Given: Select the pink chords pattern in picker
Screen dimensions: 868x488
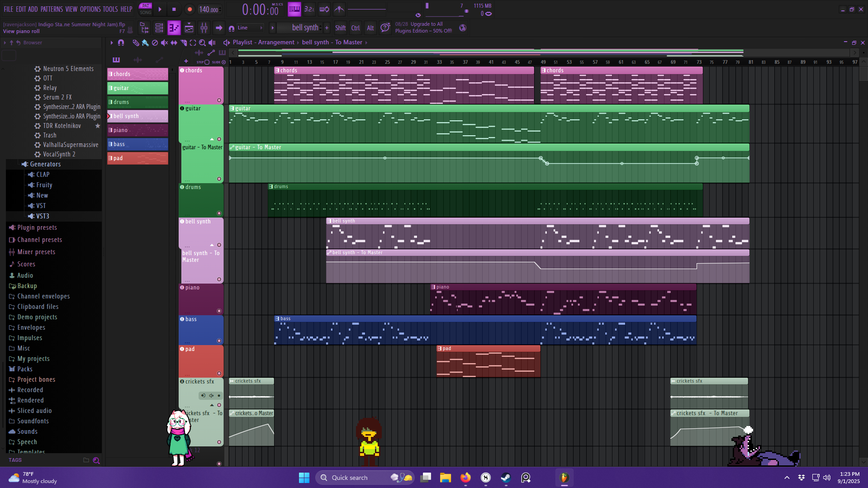Looking at the screenshot, I should 138,74.
